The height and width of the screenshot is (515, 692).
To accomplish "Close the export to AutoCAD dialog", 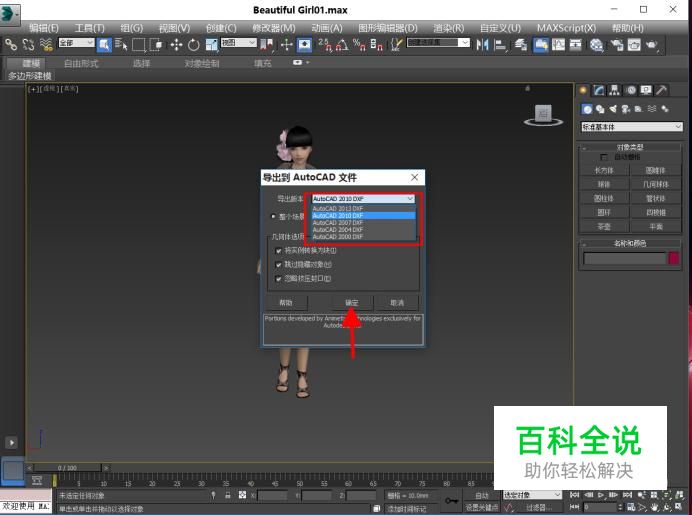I will tap(414, 177).
